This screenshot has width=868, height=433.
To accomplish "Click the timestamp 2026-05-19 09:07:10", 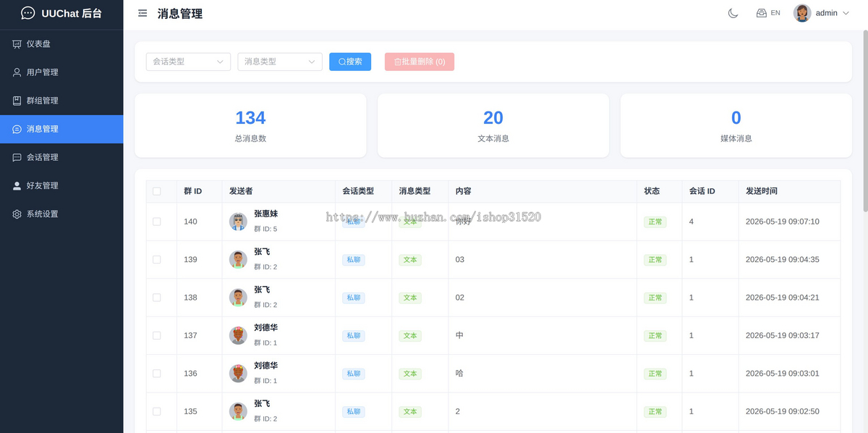I will (x=783, y=222).
